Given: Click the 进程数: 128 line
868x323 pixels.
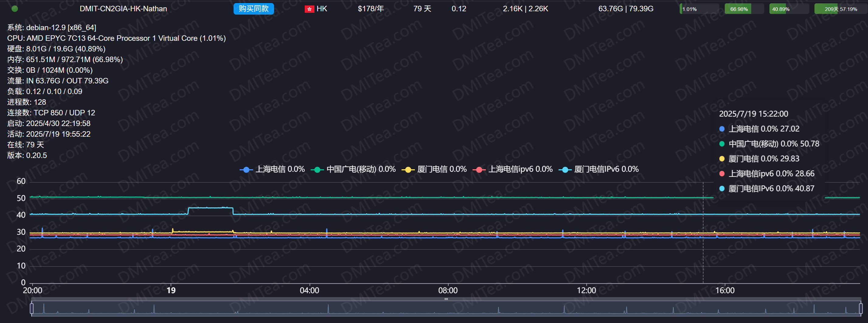Looking at the screenshot, I should coord(27,102).
